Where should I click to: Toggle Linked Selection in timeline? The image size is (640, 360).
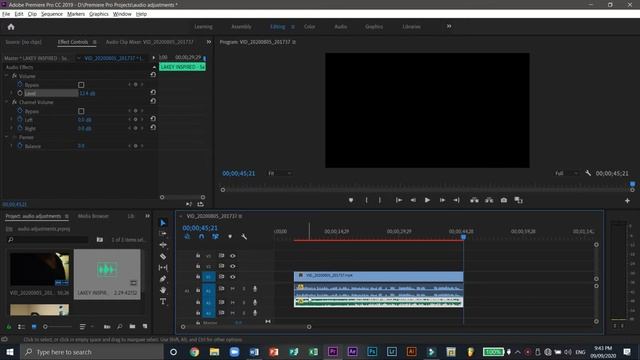tap(215, 237)
